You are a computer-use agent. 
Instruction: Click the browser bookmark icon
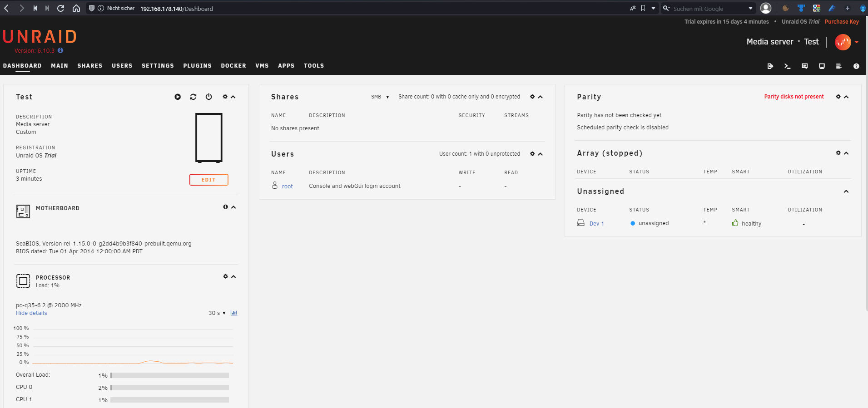click(643, 8)
